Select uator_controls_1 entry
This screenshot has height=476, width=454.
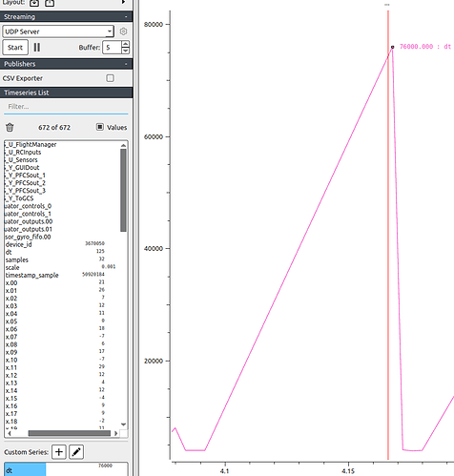28,214
